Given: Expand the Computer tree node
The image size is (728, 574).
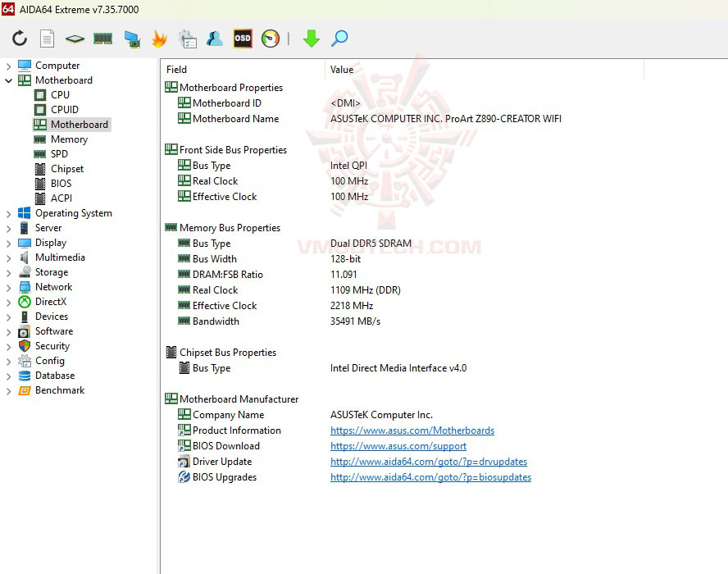Looking at the screenshot, I should click(8, 66).
